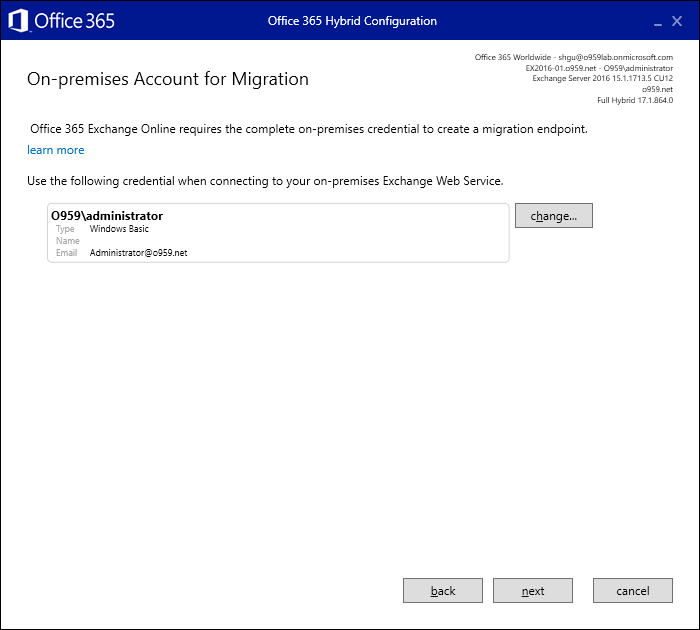Click the 'Office 365 Exchange Online requires' sentence
The width and height of the screenshot is (700, 630).
point(309,129)
